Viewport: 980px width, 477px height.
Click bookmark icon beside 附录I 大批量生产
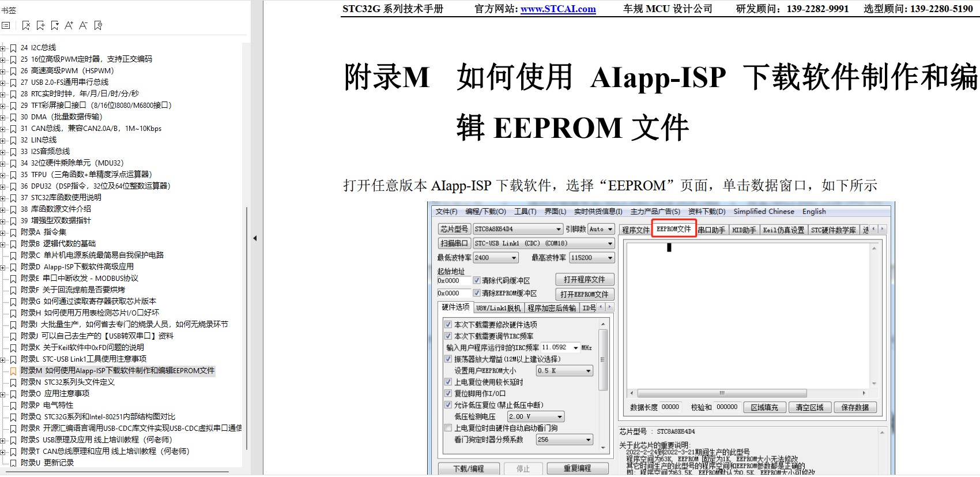tap(13, 325)
